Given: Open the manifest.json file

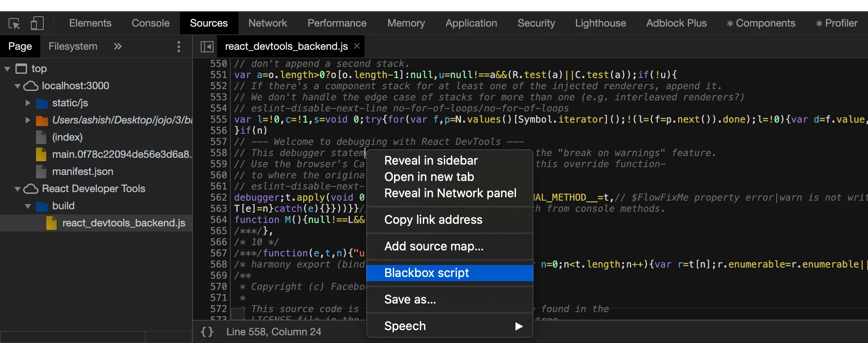Looking at the screenshot, I should coord(82,171).
